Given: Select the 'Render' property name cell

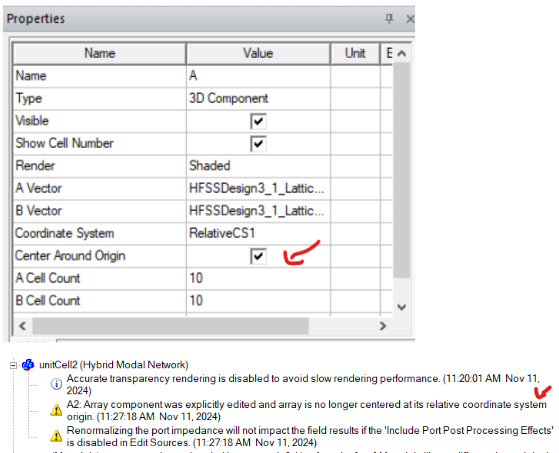Looking at the screenshot, I should point(99,166).
